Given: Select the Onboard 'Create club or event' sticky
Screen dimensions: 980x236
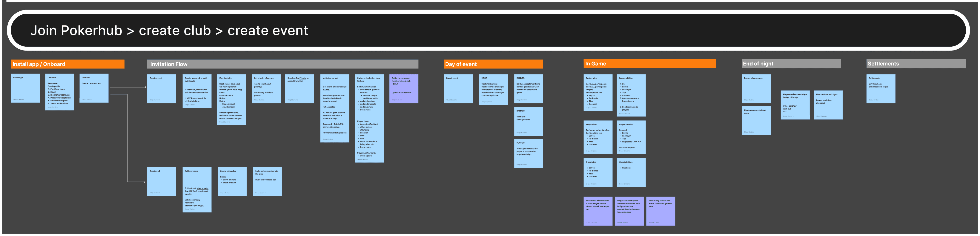Looking at the screenshot, I should click(94, 88).
